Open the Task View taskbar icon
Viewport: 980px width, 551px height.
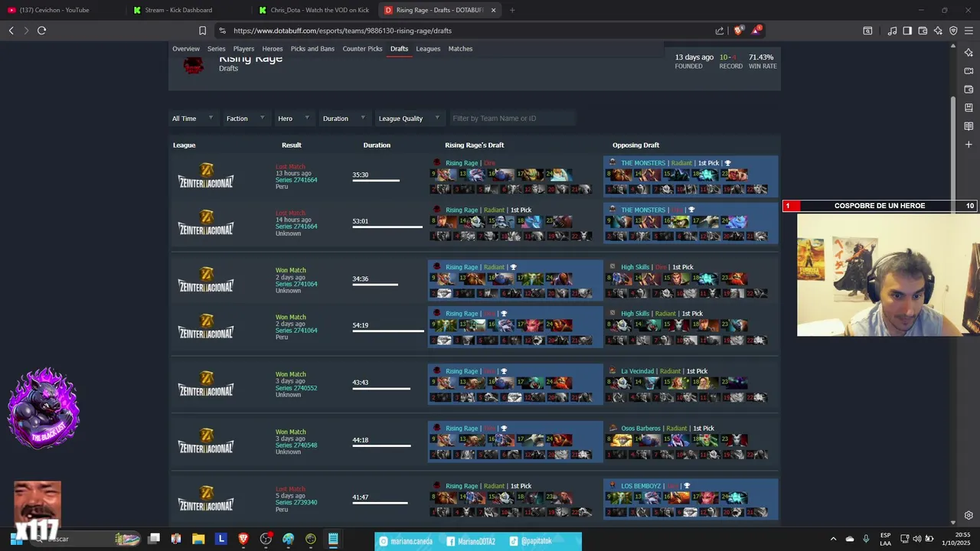click(x=154, y=539)
